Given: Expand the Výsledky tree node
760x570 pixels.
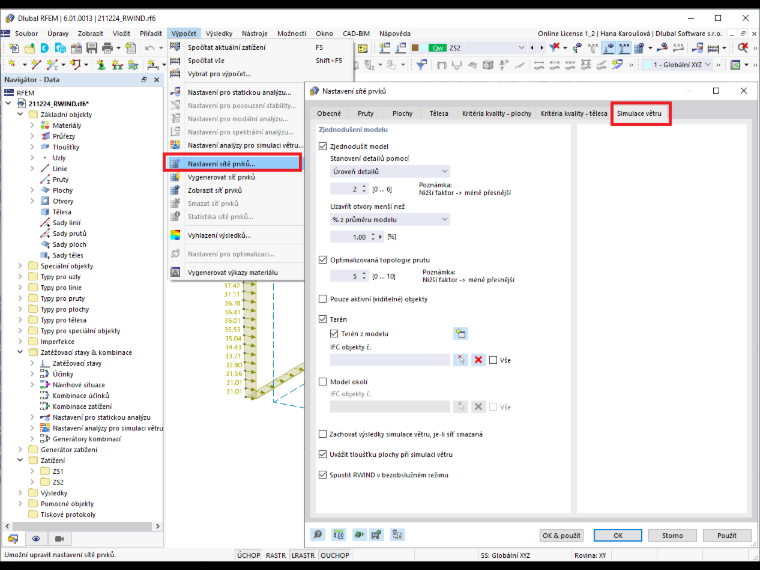Looking at the screenshot, I should [20, 492].
